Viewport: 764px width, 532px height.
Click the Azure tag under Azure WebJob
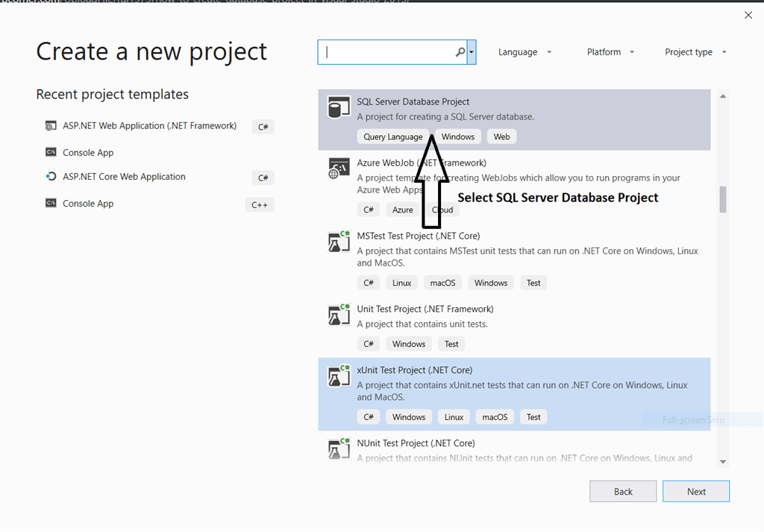[402, 210]
